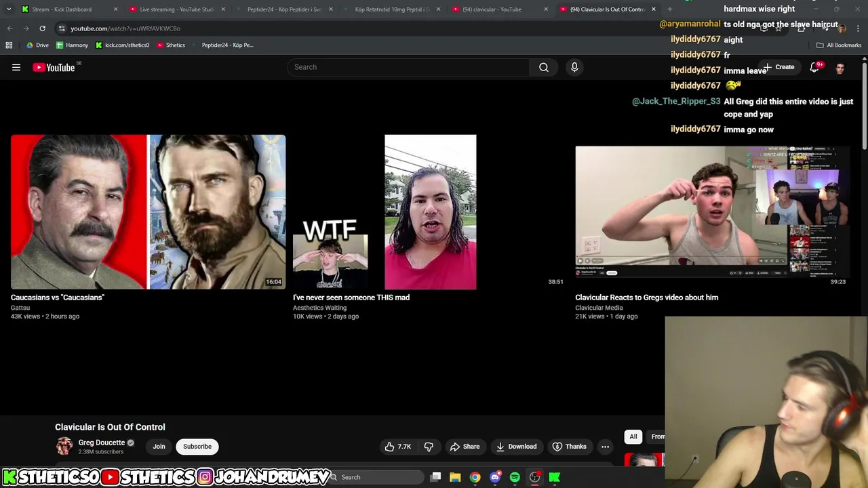Open the Aesthetics Waiting channel link
Screen dimensions: 868x488
click(x=319, y=308)
